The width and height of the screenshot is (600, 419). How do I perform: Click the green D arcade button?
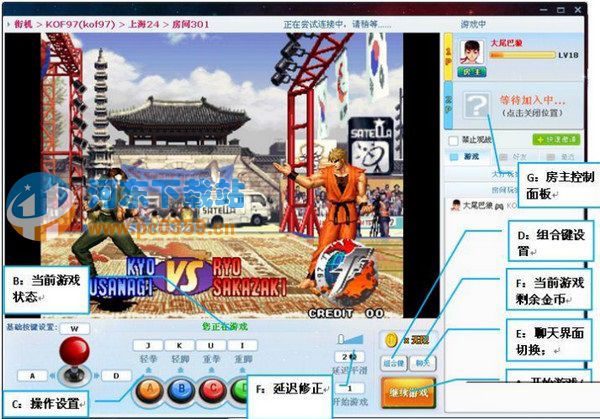(240, 390)
